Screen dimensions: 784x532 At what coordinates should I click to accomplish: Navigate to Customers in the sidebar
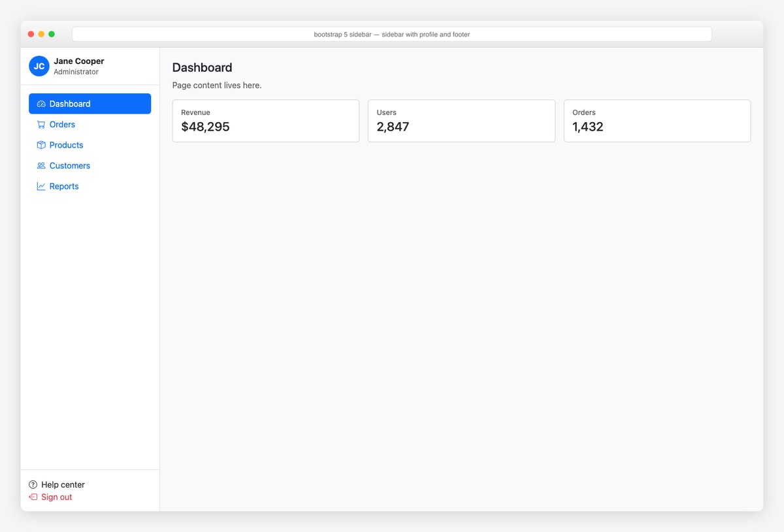point(90,166)
